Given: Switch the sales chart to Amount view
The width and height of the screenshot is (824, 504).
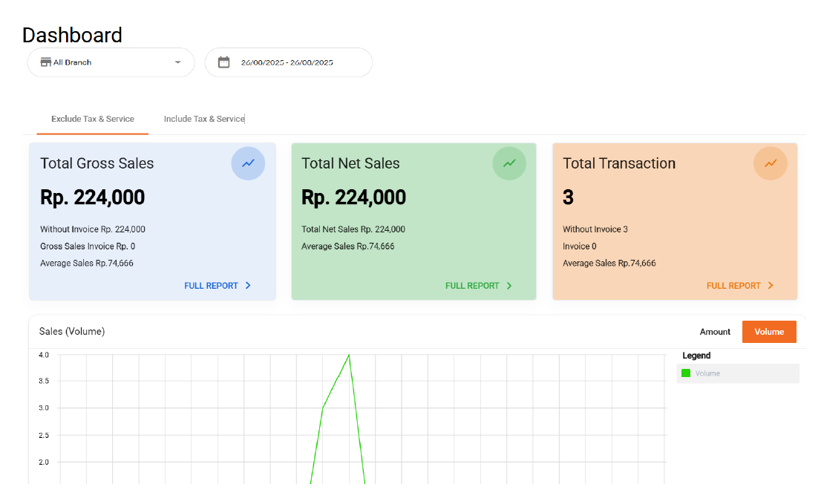Looking at the screenshot, I should pos(715,332).
